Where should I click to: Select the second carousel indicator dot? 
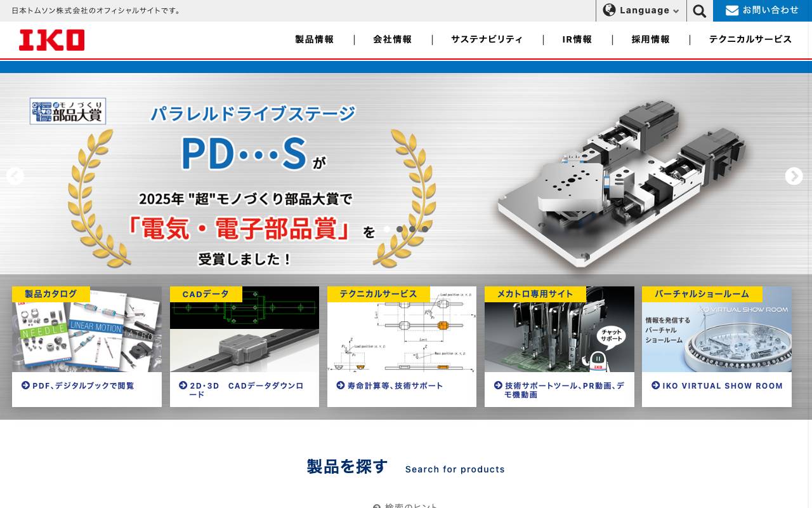400,229
